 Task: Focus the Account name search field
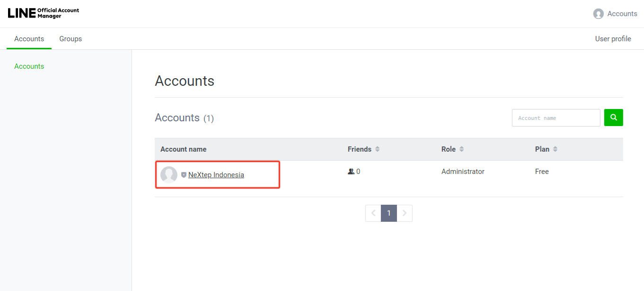556,118
